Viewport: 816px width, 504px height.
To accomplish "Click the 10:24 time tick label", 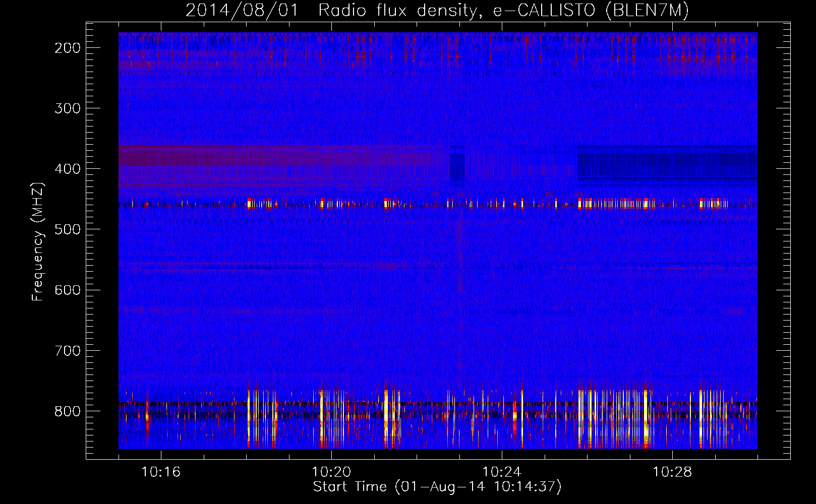I will pos(502,472).
